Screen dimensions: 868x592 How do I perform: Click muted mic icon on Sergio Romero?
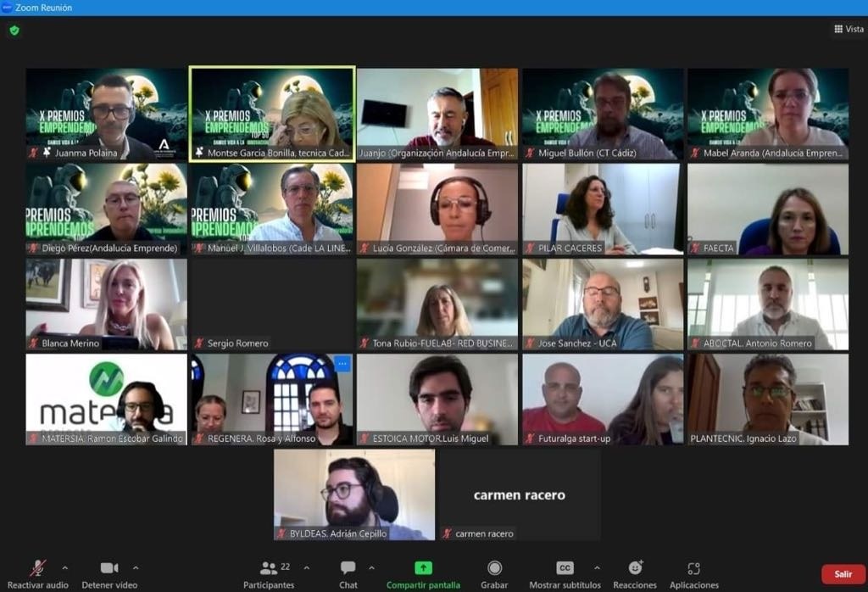click(x=199, y=343)
